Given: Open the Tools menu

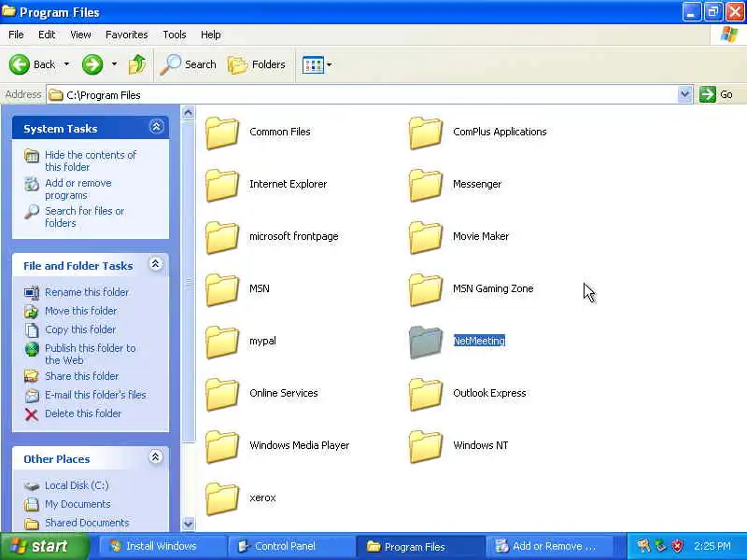Looking at the screenshot, I should click(x=175, y=35).
